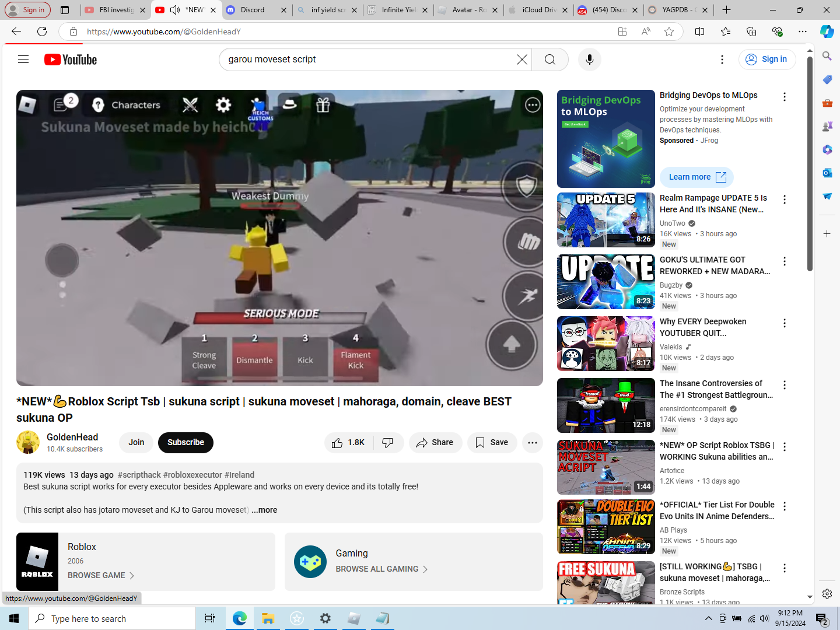Open more actions below the video
840x630 pixels.
[533, 443]
